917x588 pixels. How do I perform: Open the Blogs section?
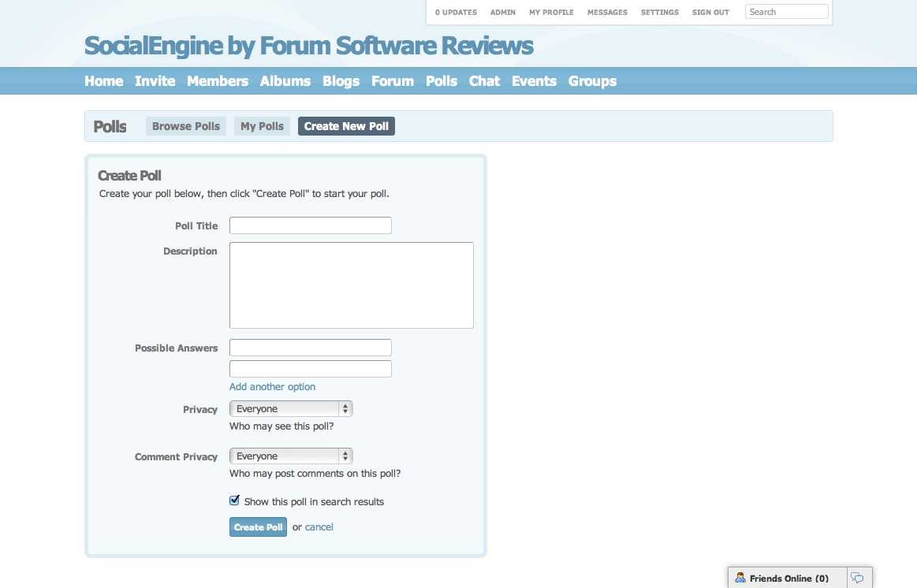(x=341, y=81)
